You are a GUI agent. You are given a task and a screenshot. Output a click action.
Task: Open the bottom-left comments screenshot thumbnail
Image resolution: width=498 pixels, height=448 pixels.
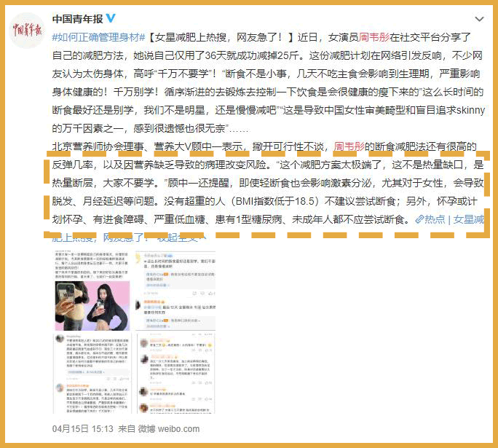(x=92, y=373)
